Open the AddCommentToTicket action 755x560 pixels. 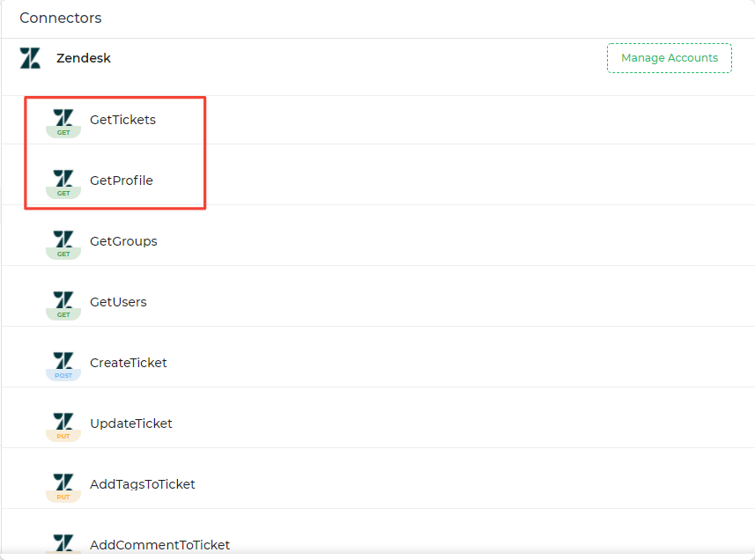(x=159, y=545)
